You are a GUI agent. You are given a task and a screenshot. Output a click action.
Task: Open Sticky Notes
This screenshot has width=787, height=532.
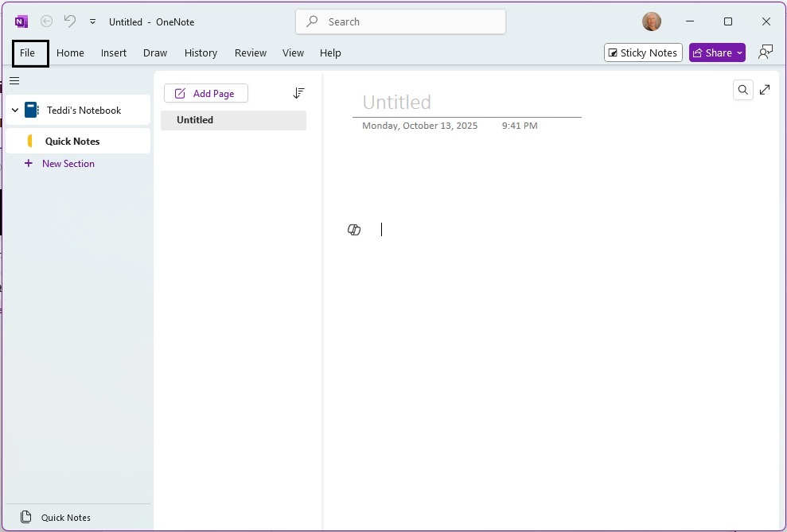643,52
